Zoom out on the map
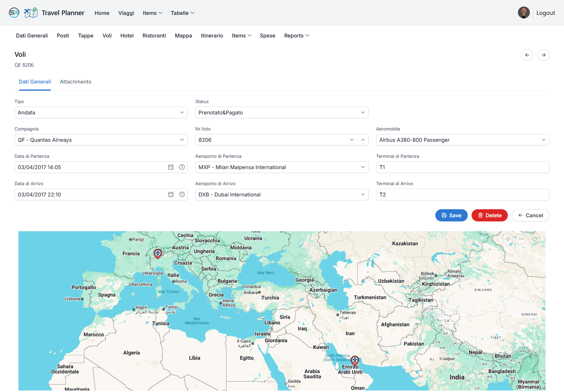The width and height of the screenshot is (564, 392). tap(521, 239)
